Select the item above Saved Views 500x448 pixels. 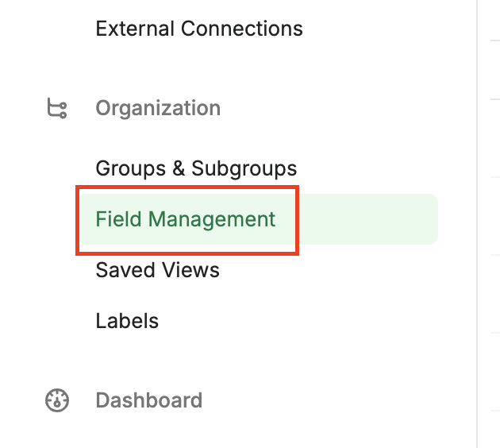pyautogui.click(x=258, y=219)
